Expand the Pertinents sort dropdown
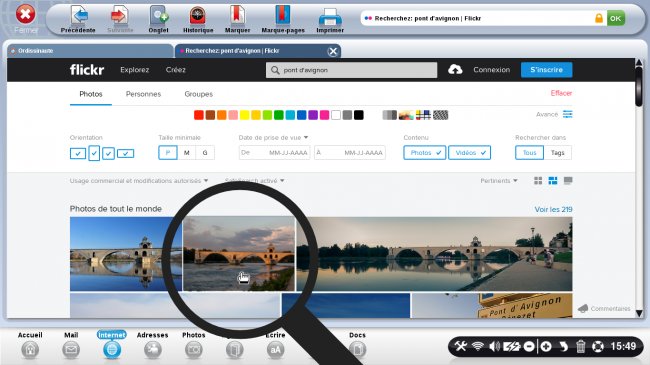This screenshot has width=650, height=365. pos(499,181)
